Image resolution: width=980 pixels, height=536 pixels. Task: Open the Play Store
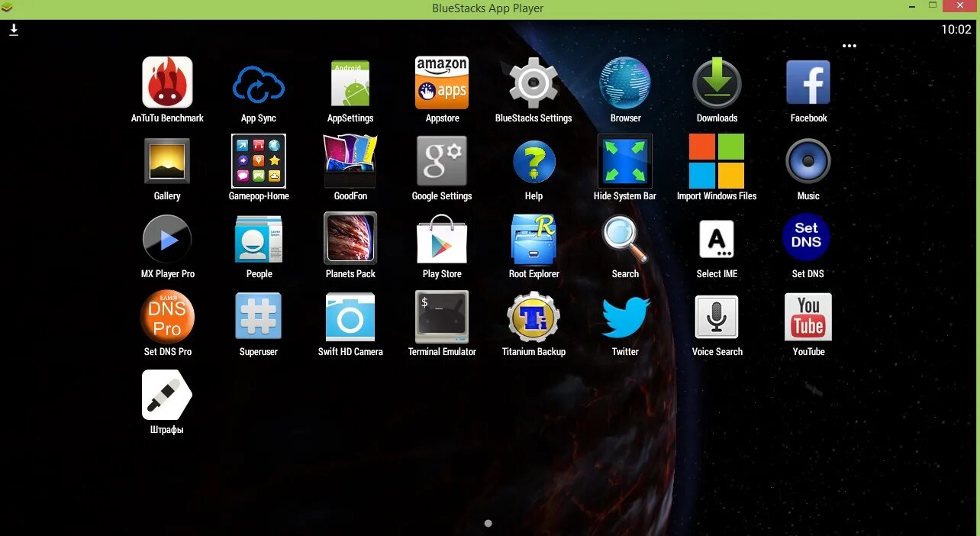(x=442, y=239)
